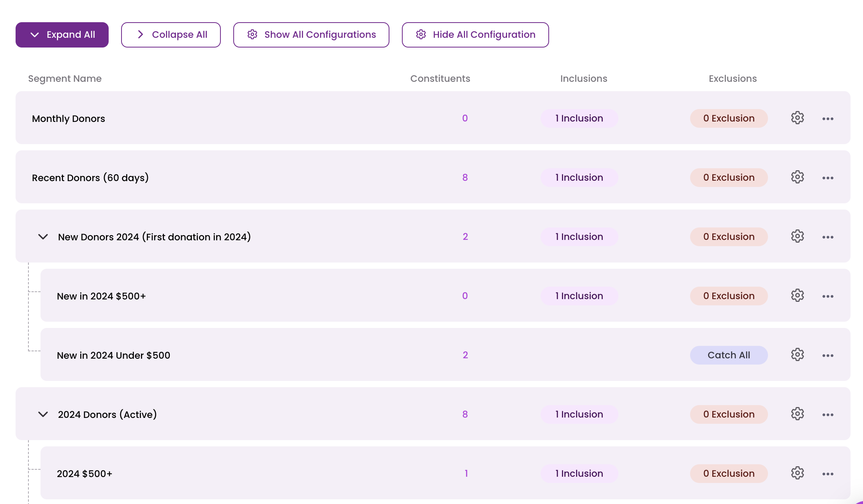863x504 pixels.
Task: Click constituent count 8 for Recent Donors
Action: pos(465,178)
